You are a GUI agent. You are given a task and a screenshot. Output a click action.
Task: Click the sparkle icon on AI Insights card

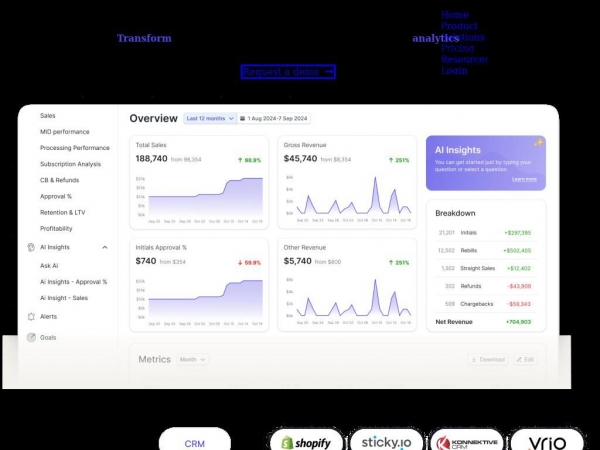tap(538, 143)
